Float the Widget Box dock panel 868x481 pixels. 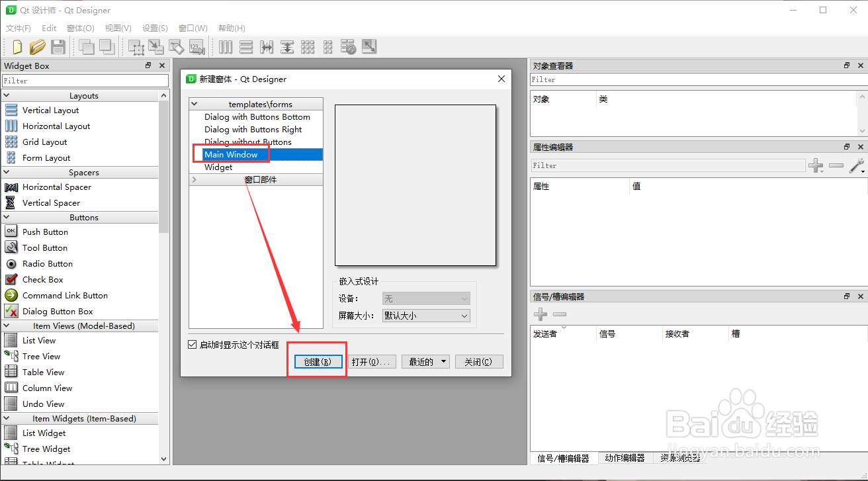point(148,66)
